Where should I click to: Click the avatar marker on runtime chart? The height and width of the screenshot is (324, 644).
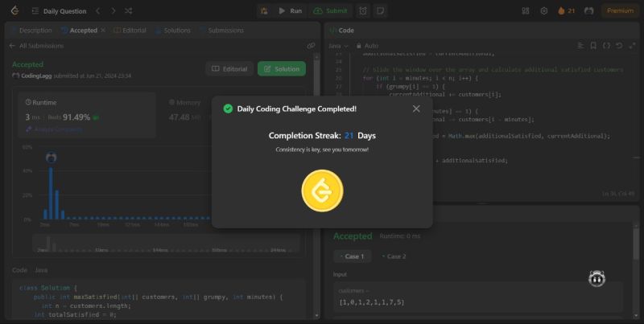point(52,157)
